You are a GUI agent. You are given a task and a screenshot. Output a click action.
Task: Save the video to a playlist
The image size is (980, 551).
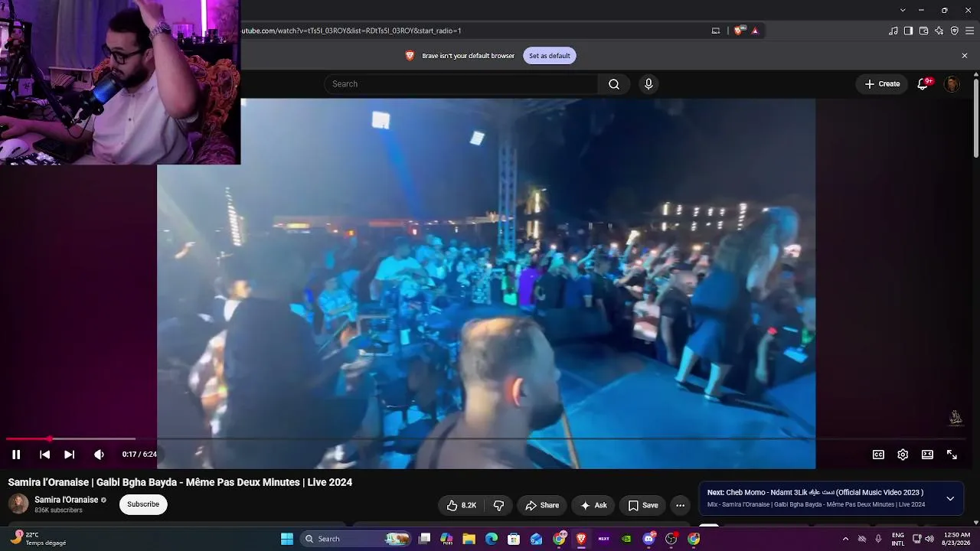pos(643,505)
